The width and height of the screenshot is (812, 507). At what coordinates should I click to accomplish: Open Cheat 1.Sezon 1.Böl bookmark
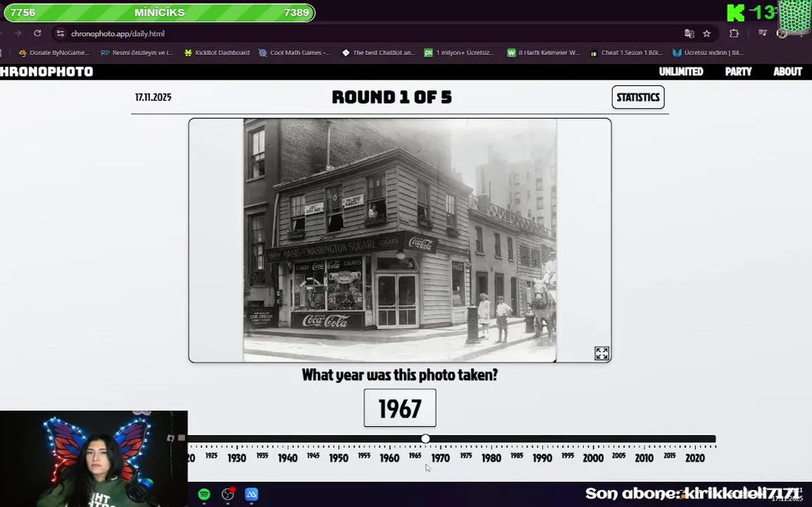click(x=626, y=52)
